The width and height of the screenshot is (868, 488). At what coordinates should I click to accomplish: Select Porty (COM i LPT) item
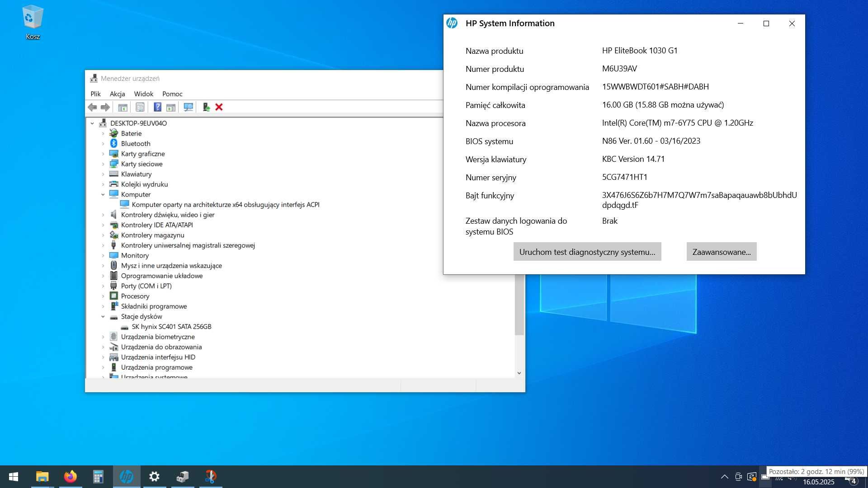(146, 286)
